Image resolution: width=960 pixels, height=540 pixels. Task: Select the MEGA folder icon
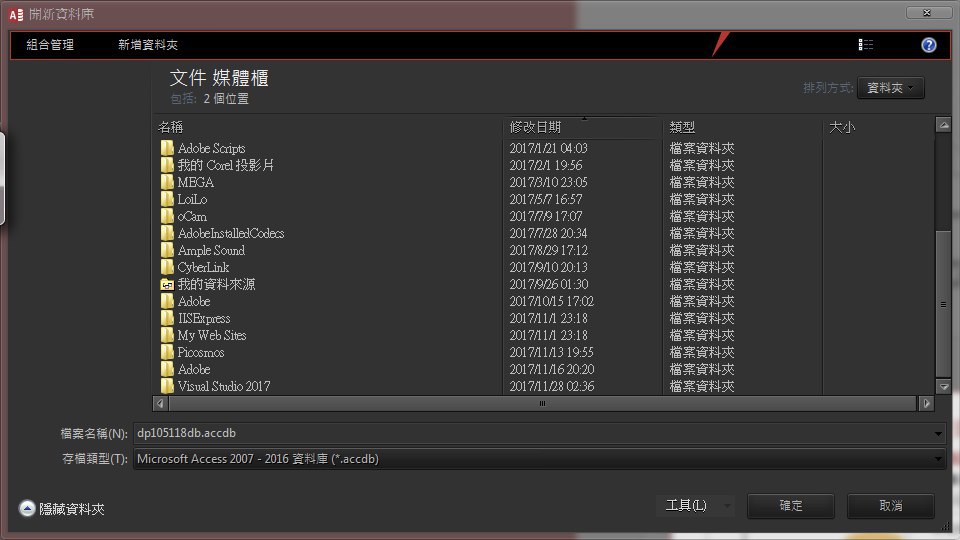(167, 183)
